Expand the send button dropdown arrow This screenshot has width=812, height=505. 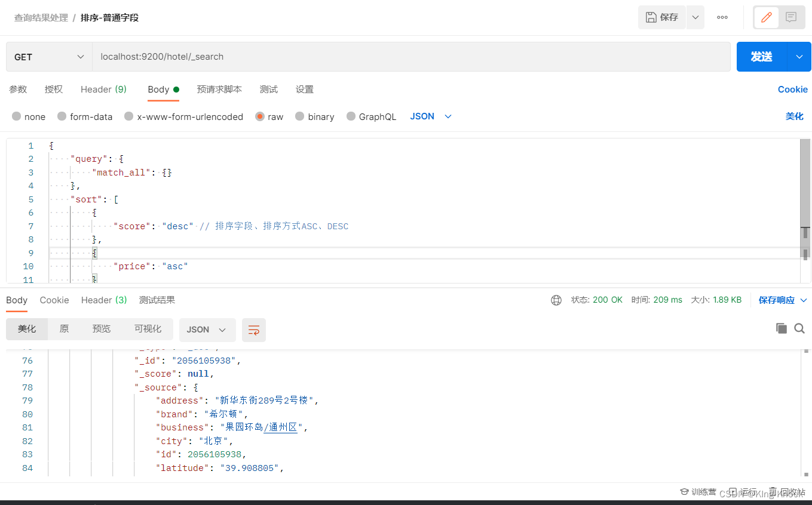799,57
